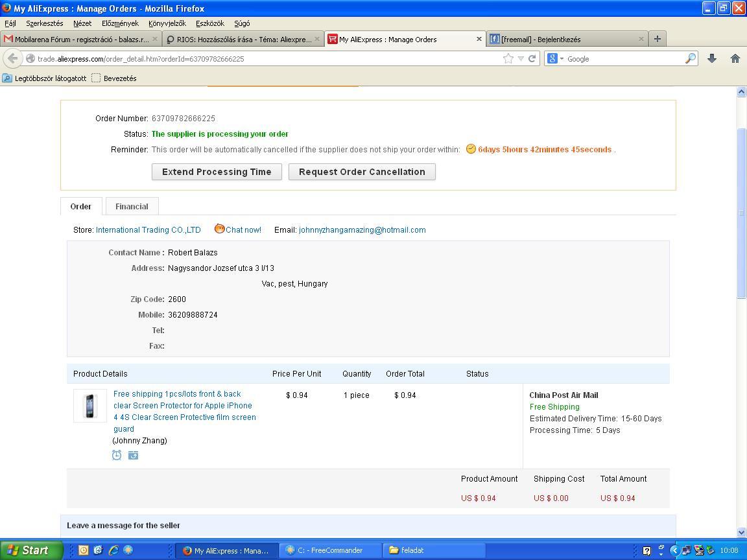Click the magnifier icon in Google search box
The width and height of the screenshot is (747, 560).
coord(691,58)
